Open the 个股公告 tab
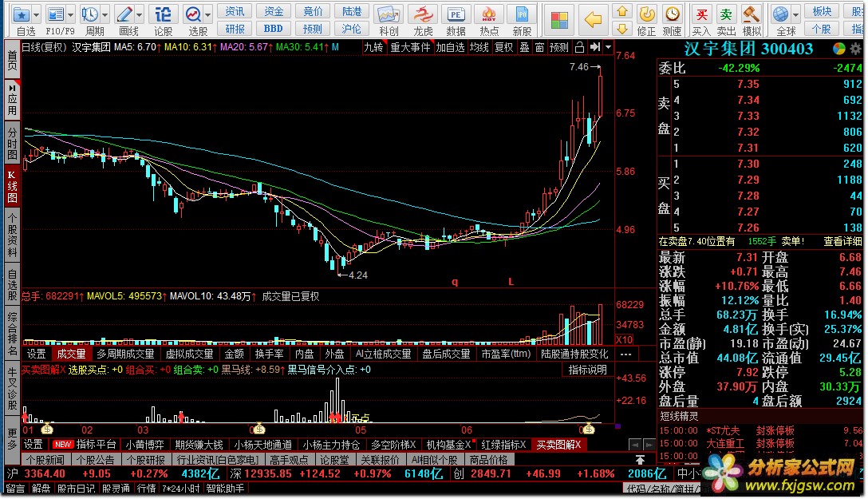The width and height of the screenshot is (868, 499). pyautogui.click(x=96, y=460)
